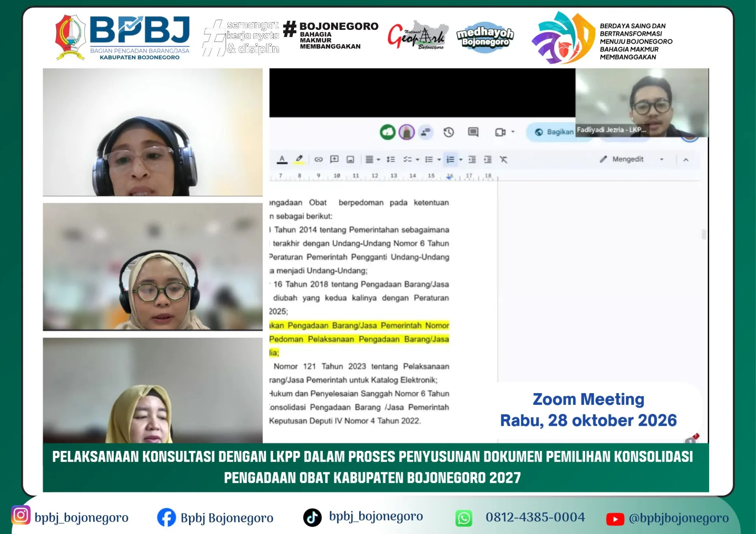Image resolution: width=756 pixels, height=534 pixels.
Task: Toggle the checklist formatting
Action: [408, 159]
